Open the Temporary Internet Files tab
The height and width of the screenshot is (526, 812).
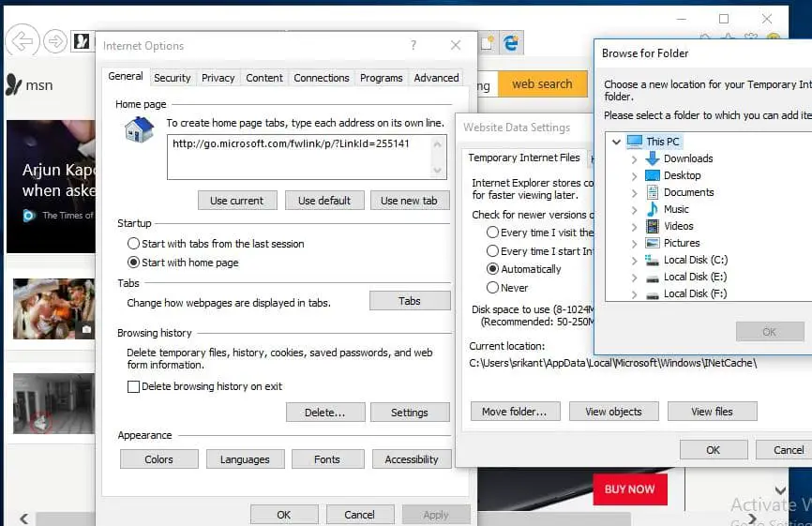pos(524,158)
